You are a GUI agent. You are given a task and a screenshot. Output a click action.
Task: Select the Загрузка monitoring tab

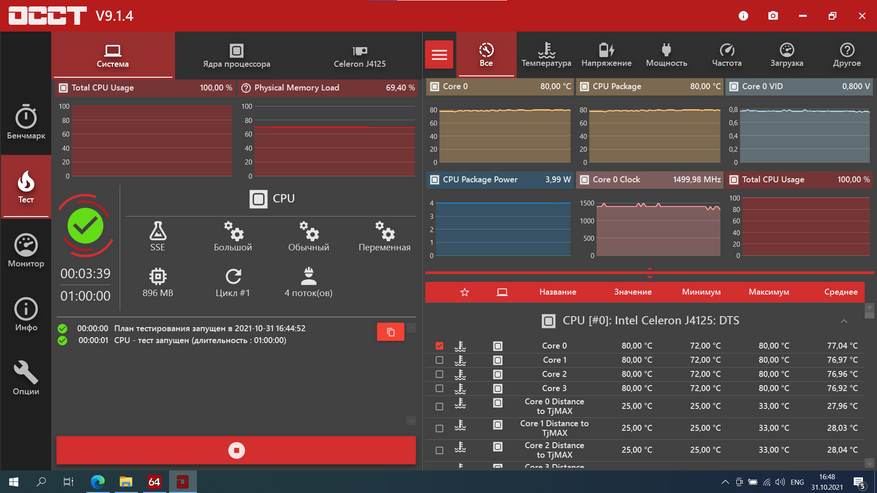click(x=786, y=55)
